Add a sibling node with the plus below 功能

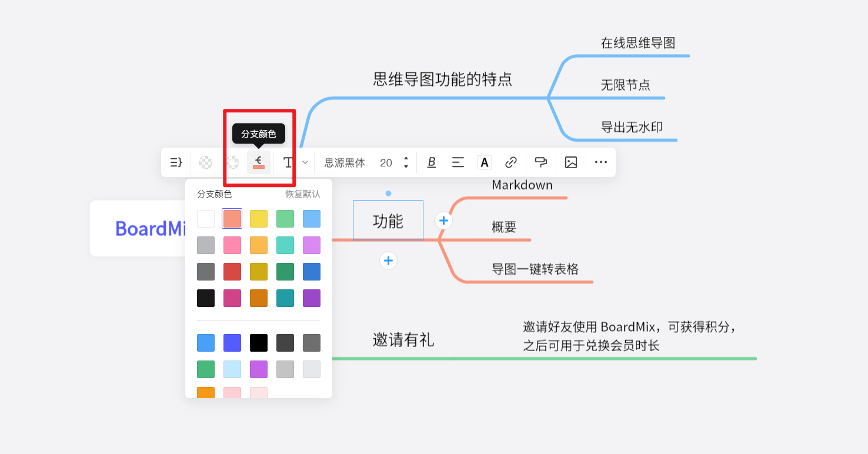coord(388,261)
